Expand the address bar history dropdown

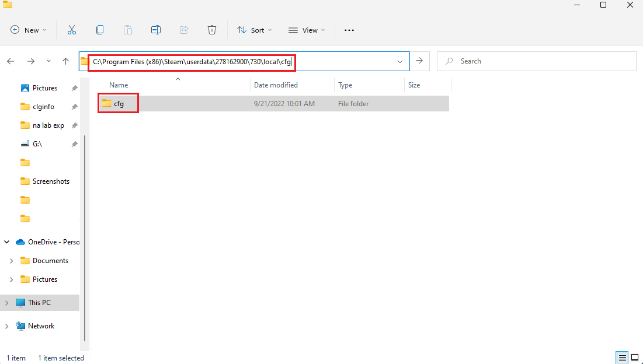(x=400, y=61)
